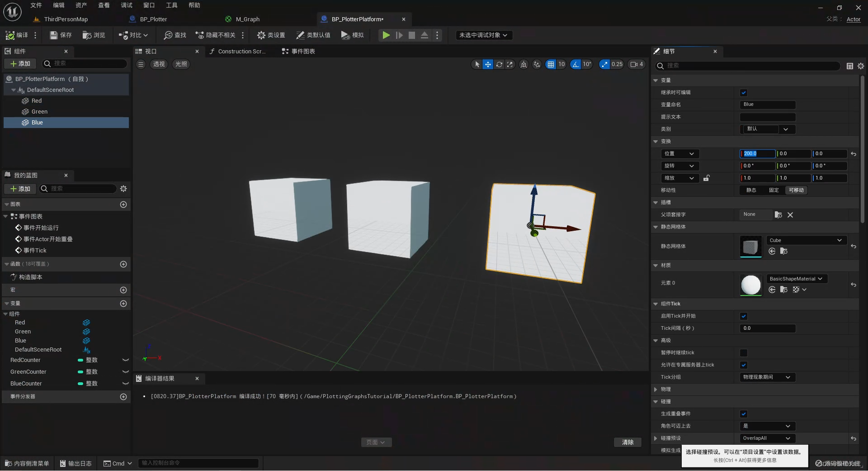Reset location value to default arrow
868x471 pixels.
point(854,154)
